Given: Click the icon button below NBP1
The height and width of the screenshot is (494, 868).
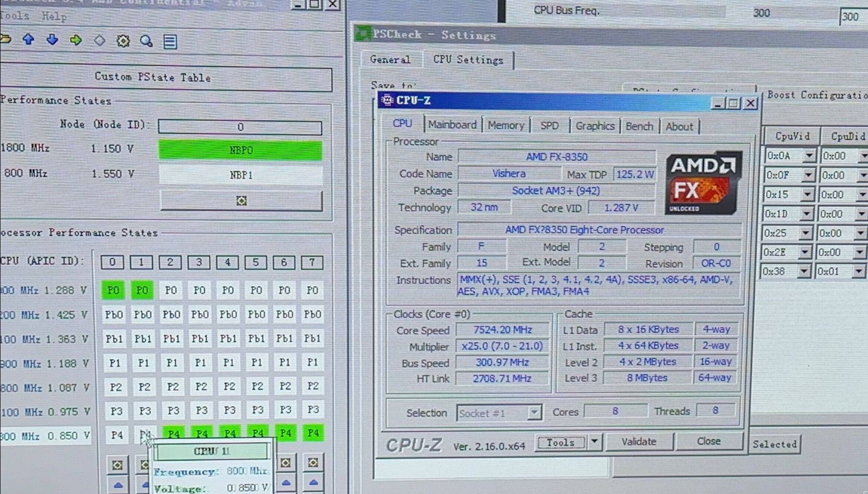Looking at the screenshot, I should tap(241, 200).
